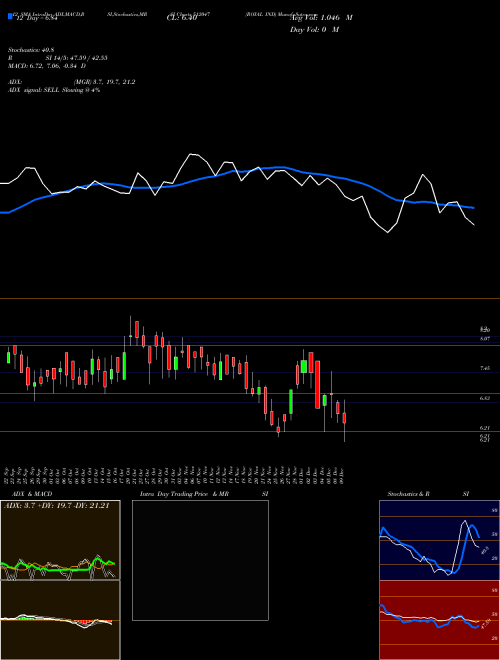Click the last red candlestick on the chart
Viewport: 500px width, 660px height.
click(x=344, y=418)
